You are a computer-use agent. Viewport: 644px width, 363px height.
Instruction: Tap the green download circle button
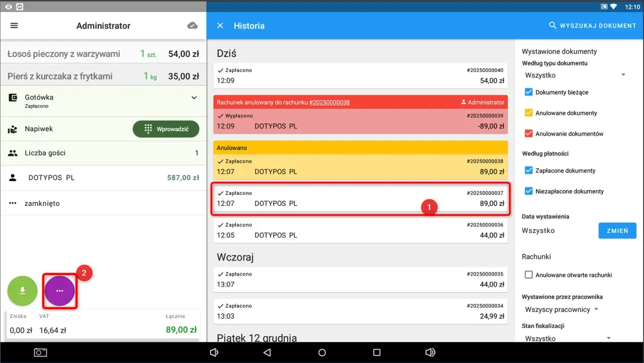coord(22,291)
